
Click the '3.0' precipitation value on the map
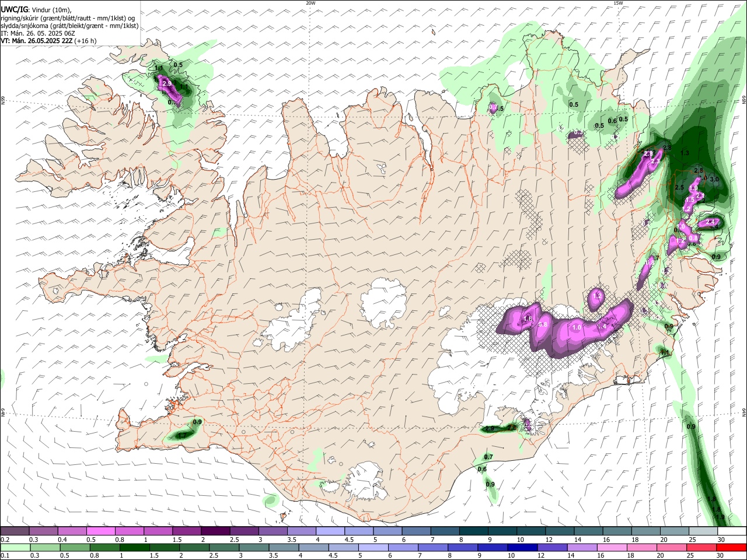714,178
